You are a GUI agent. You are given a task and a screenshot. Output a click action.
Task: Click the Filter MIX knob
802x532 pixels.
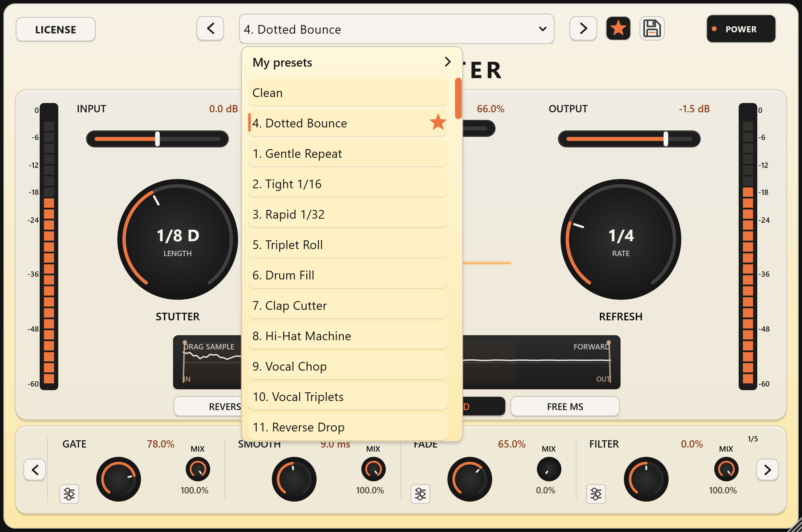pyautogui.click(x=726, y=469)
